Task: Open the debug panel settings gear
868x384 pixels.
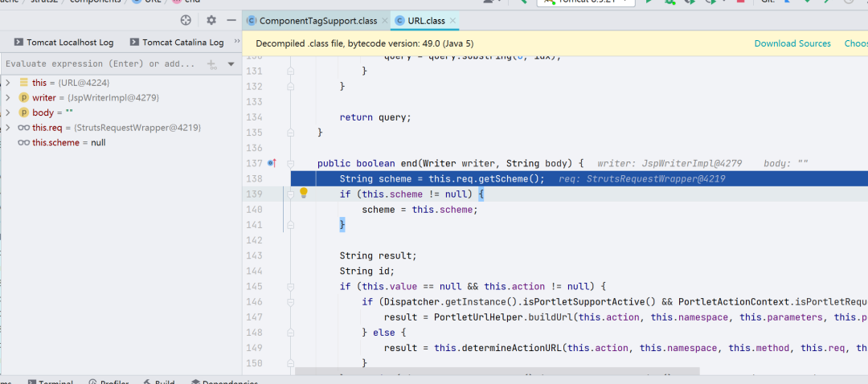Action: (x=211, y=20)
